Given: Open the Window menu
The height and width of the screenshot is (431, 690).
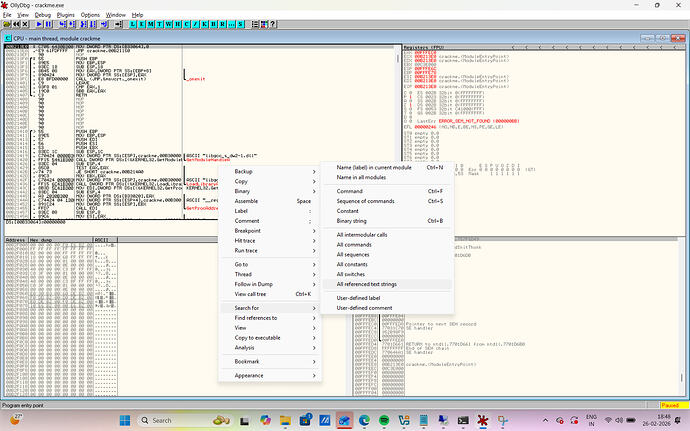Looking at the screenshot, I should click(x=116, y=15).
